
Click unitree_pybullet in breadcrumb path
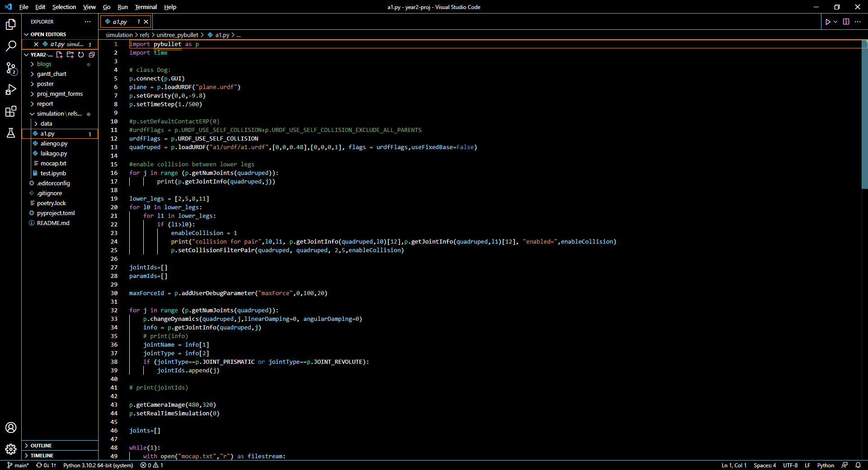[177, 35]
